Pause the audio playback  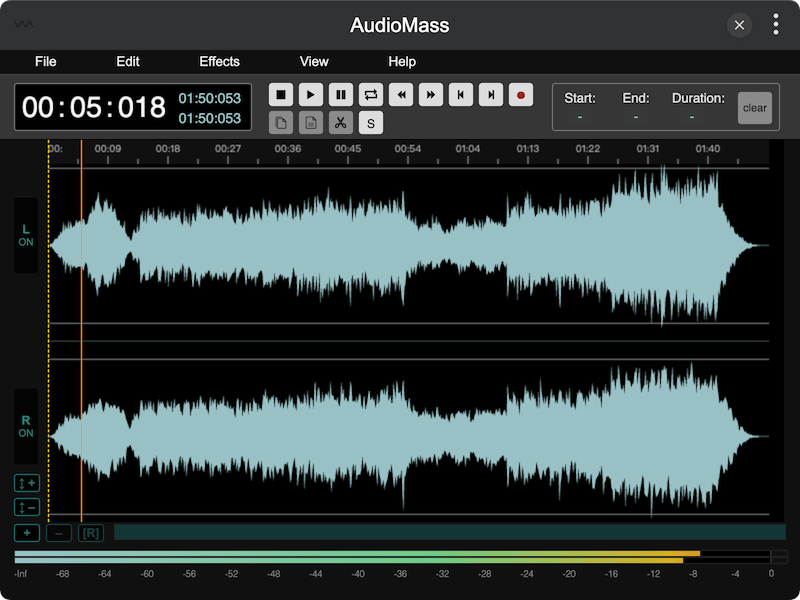(341, 95)
